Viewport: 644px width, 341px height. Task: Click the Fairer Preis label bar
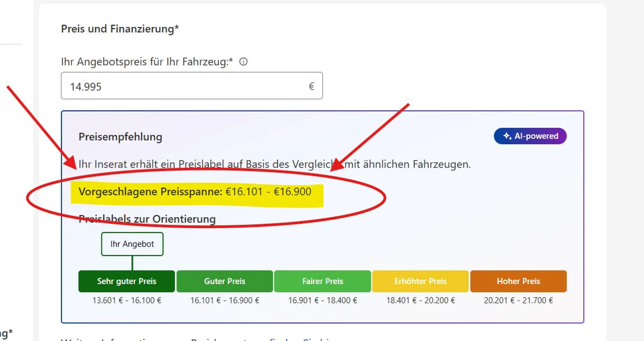(323, 281)
